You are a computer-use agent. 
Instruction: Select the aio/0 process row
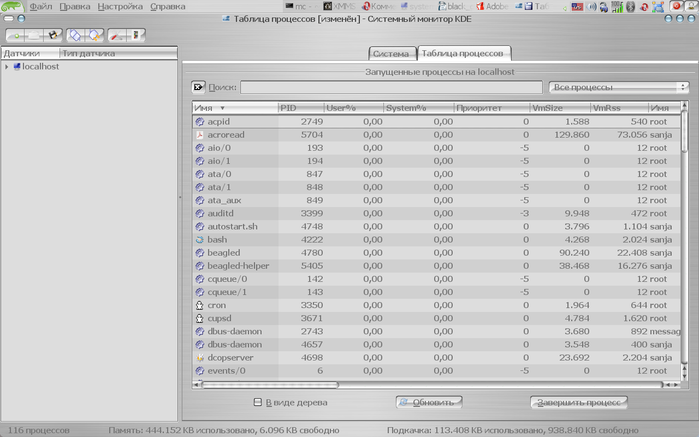tap(437, 148)
